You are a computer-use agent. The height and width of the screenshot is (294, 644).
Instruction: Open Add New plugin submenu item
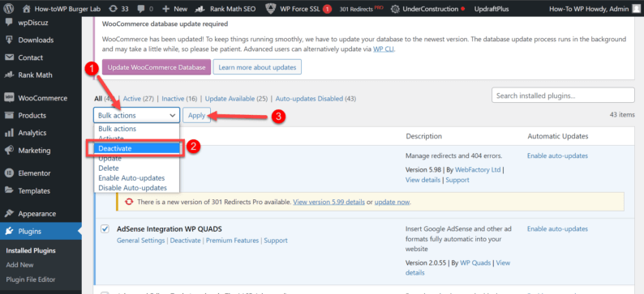(x=19, y=265)
